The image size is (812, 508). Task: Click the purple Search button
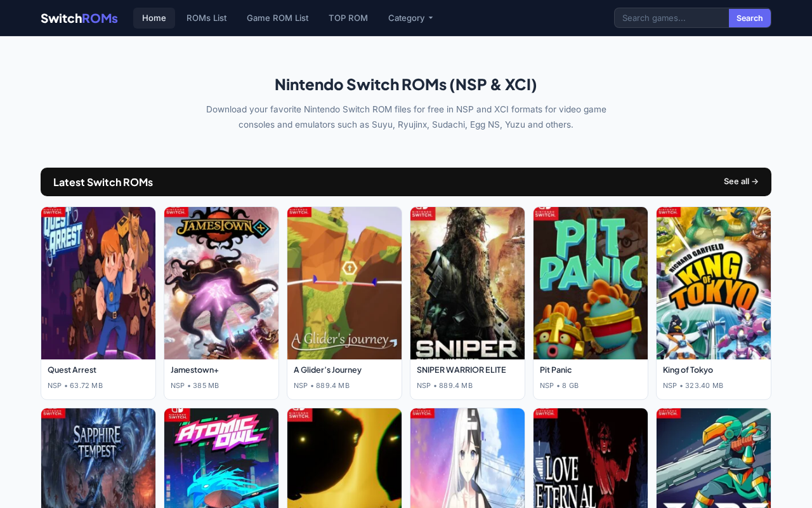click(750, 18)
